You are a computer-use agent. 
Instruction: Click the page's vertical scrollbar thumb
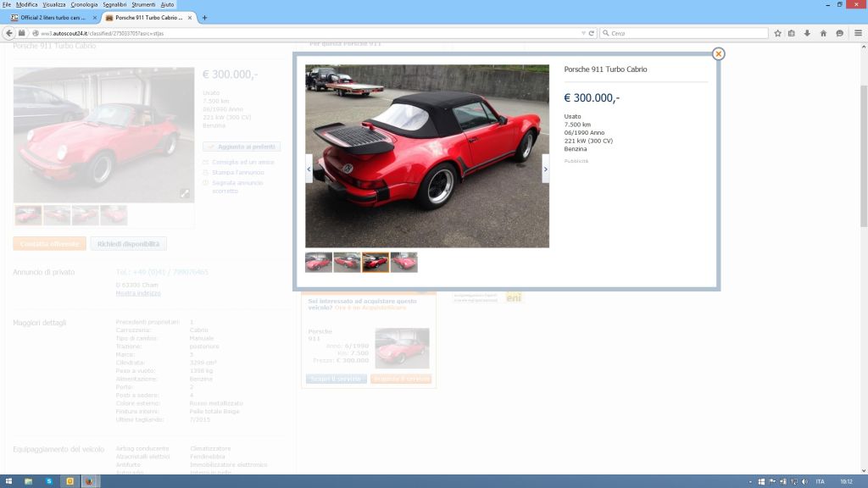click(864, 156)
